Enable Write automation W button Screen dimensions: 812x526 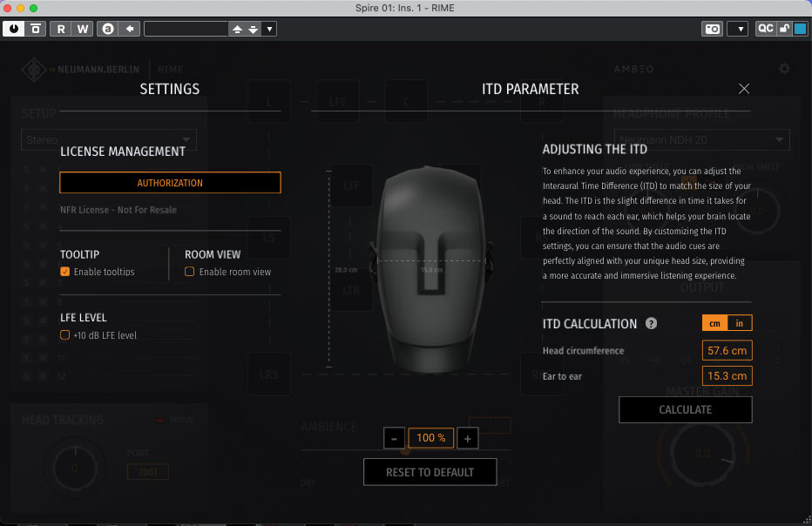82,29
